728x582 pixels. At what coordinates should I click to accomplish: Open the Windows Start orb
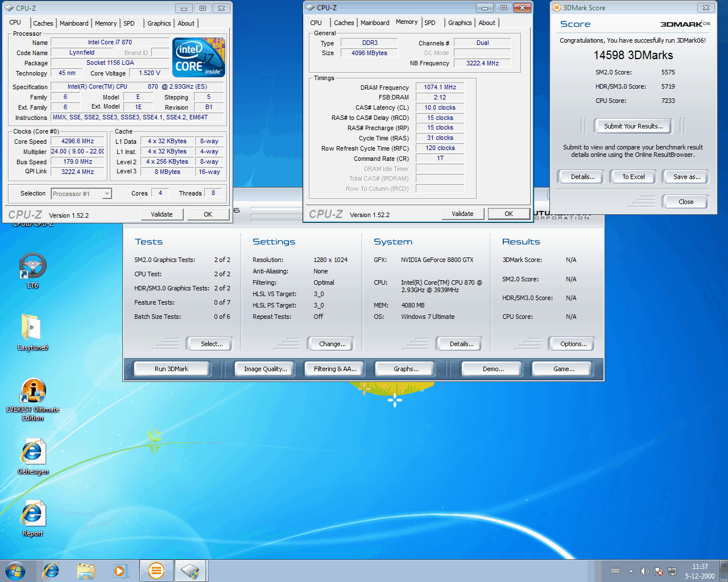(15, 571)
